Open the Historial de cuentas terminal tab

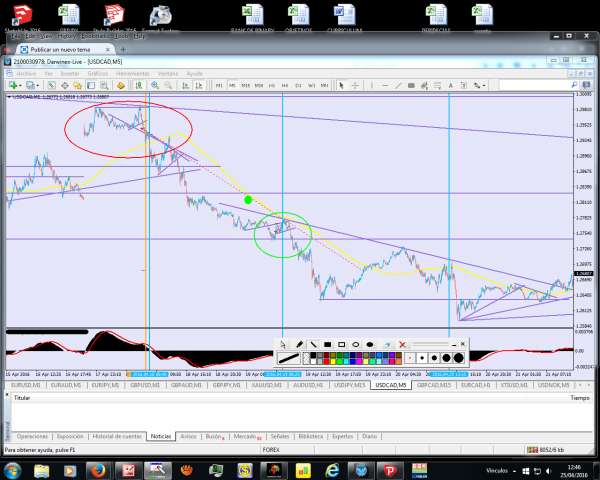coord(116,436)
